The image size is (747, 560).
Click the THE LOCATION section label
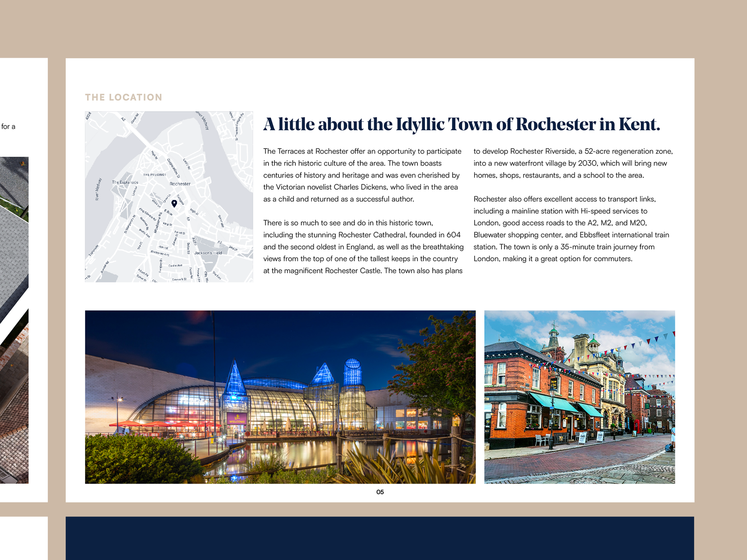pos(124,97)
